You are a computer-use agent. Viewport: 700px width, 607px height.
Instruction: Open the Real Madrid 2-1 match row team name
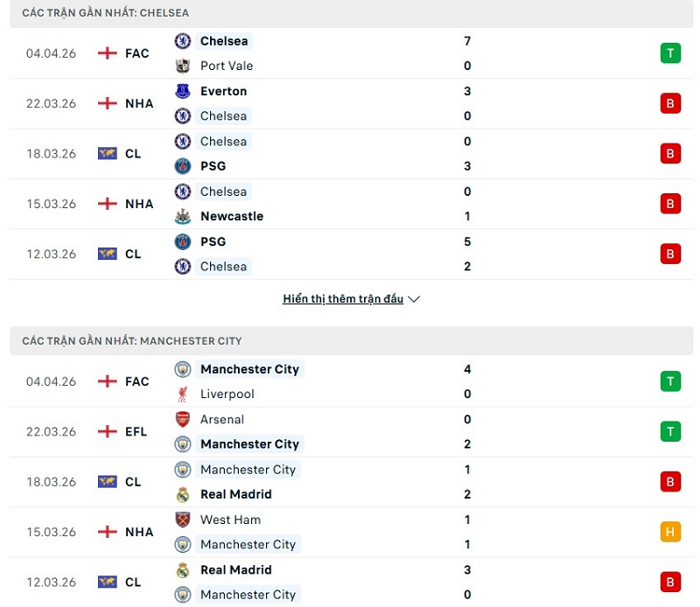click(x=236, y=494)
